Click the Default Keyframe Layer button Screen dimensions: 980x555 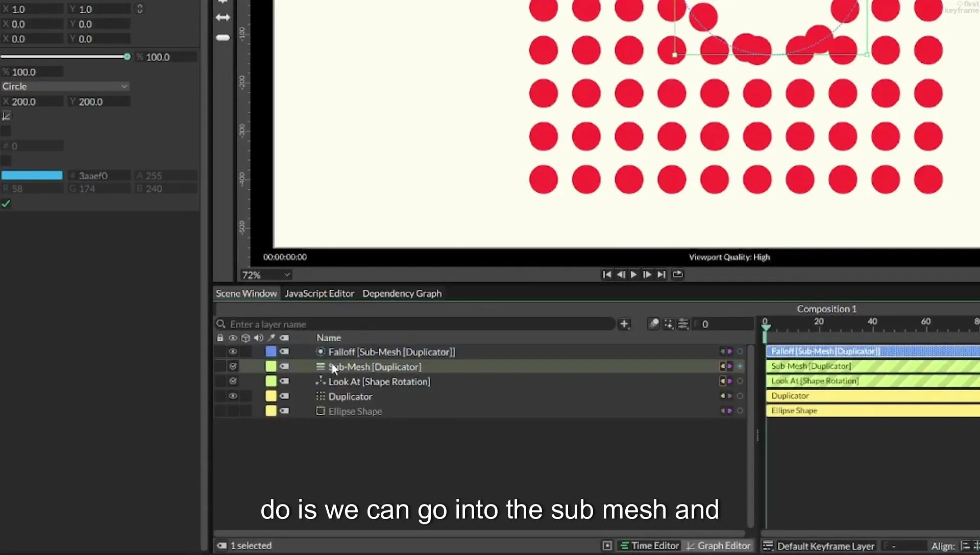pyautogui.click(x=825, y=546)
